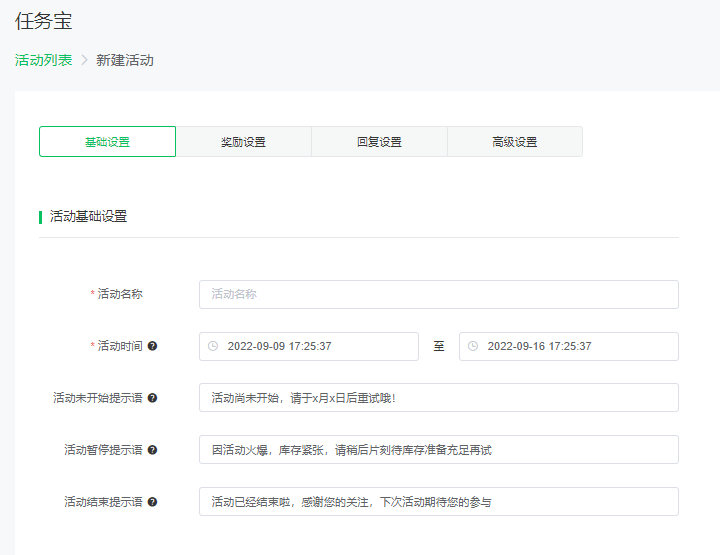Switch to the 基础设置 tab
Viewport: 720px width, 555px height.
107,142
